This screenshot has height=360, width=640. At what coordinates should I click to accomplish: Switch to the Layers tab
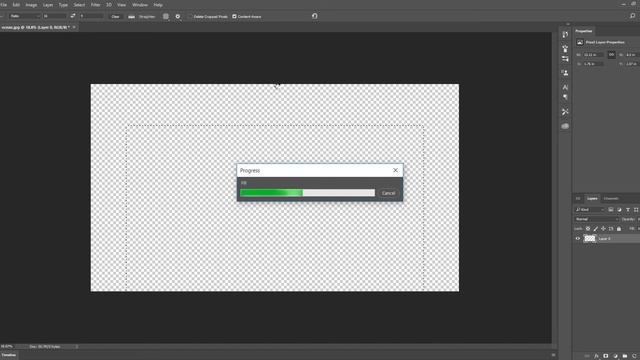pyautogui.click(x=592, y=199)
